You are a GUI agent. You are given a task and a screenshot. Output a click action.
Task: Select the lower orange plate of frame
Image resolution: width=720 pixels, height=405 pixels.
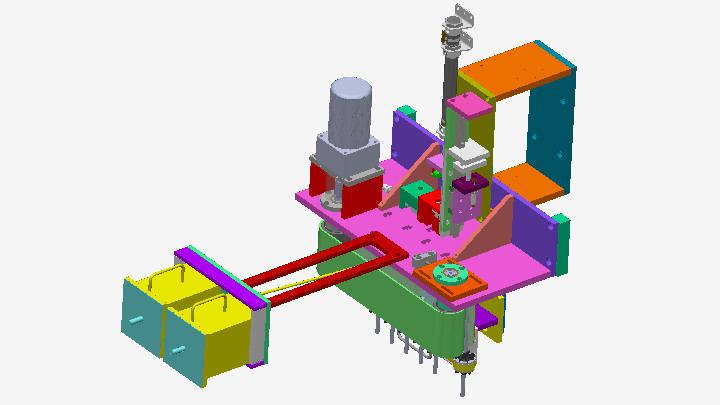tap(528, 185)
